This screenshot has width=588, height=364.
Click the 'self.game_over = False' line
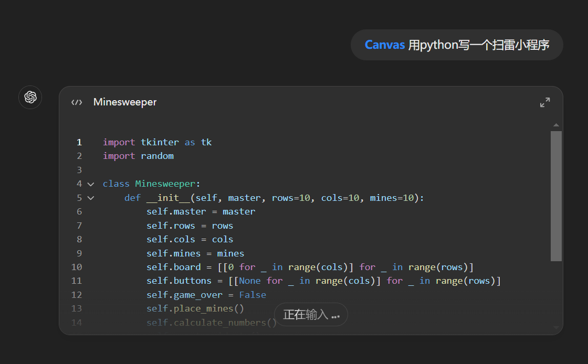point(206,295)
